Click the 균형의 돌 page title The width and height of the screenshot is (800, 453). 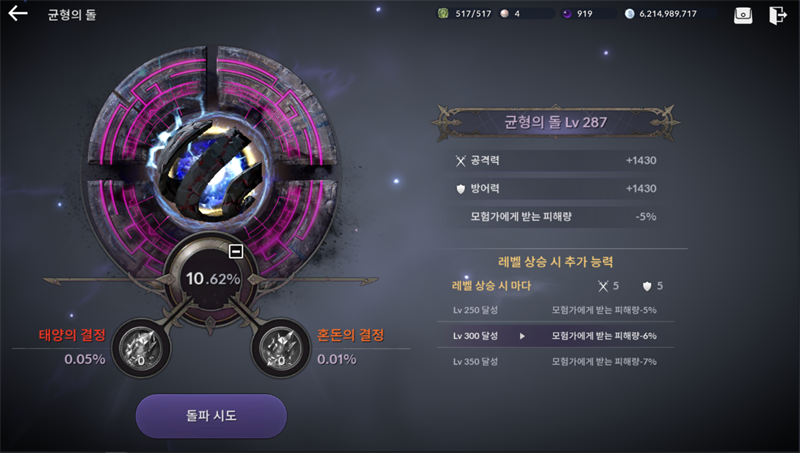(x=71, y=15)
